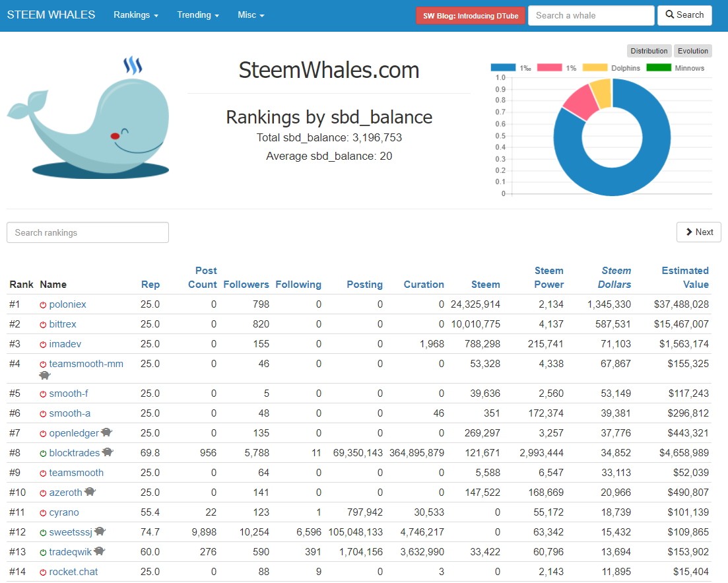
Task: Click the power status icon beside bittrex
Action: pyautogui.click(x=43, y=325)
